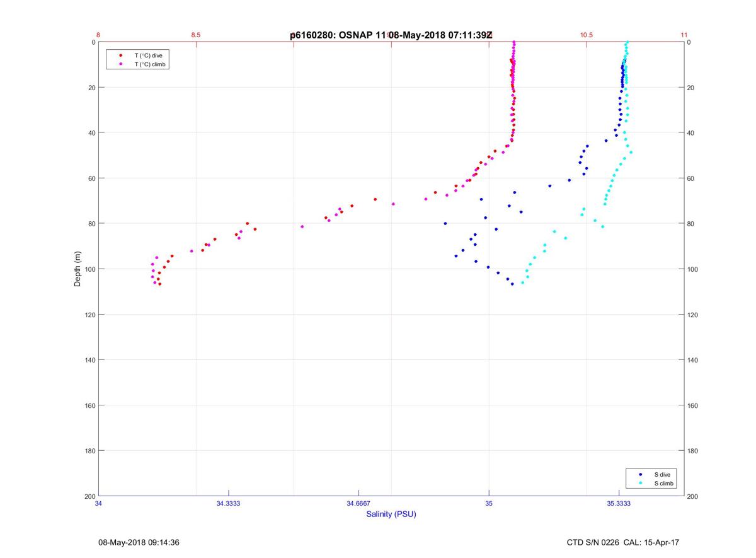The width and height of the screenshot is (756, 558).
Task: Click the red dot marker in temperature legend
Action: tap(120, 55)
